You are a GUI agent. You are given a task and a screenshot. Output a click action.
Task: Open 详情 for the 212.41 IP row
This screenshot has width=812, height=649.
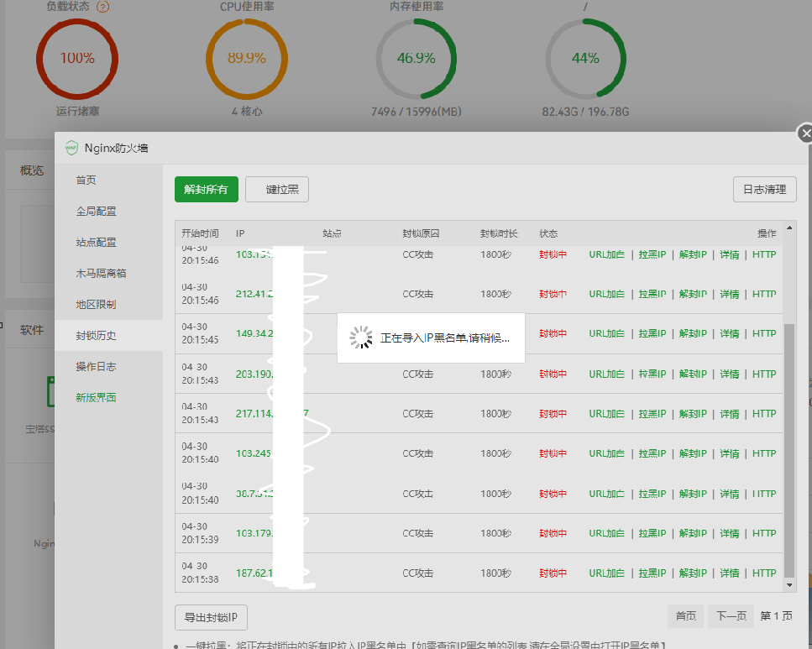729,295
